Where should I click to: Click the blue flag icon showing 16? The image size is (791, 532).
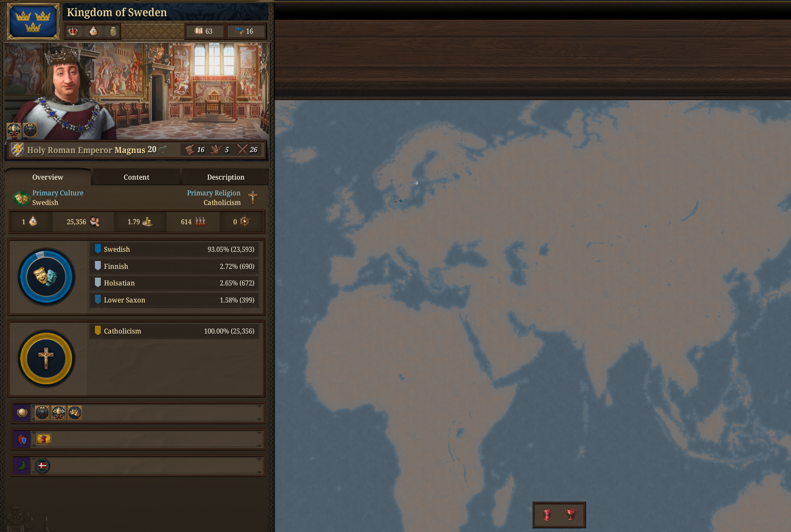point(239,31)
